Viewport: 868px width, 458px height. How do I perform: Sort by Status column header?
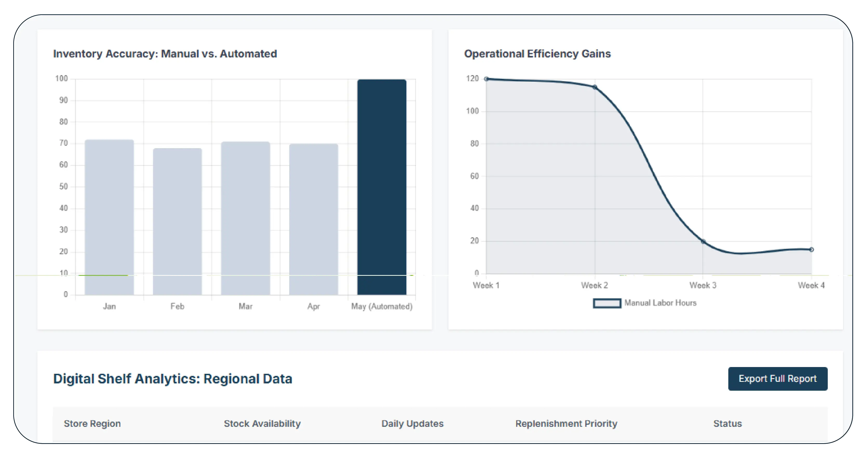pyautogui.click(x=728, y=424)
